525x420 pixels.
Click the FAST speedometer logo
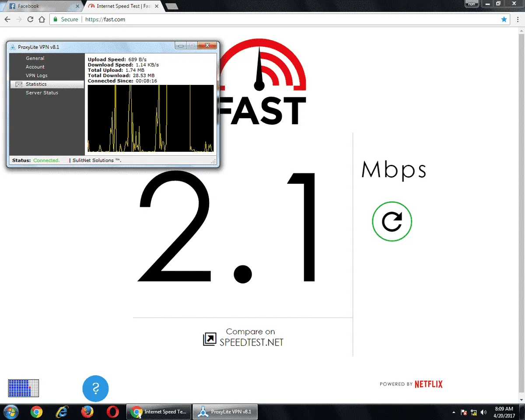(x=262, y=82)
